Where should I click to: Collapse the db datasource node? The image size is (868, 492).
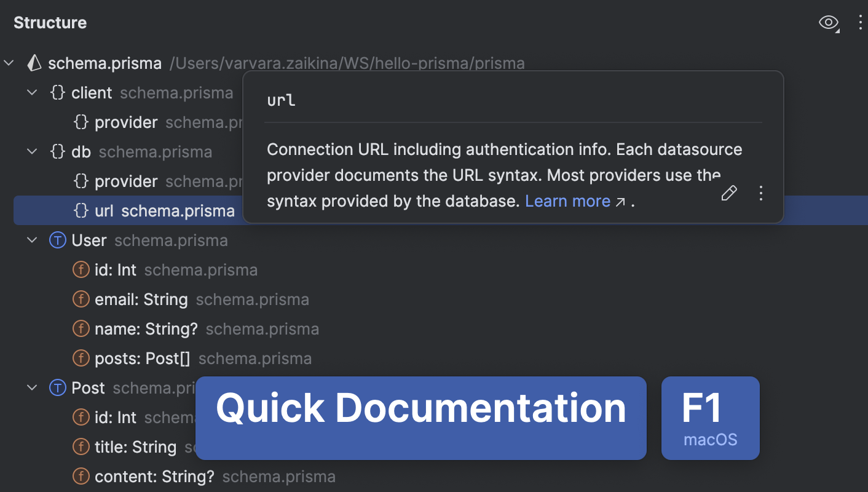coord(32,151)
